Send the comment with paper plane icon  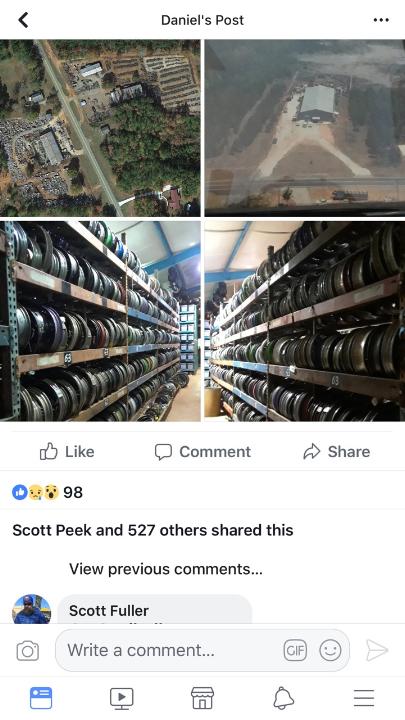pos(377,650)
